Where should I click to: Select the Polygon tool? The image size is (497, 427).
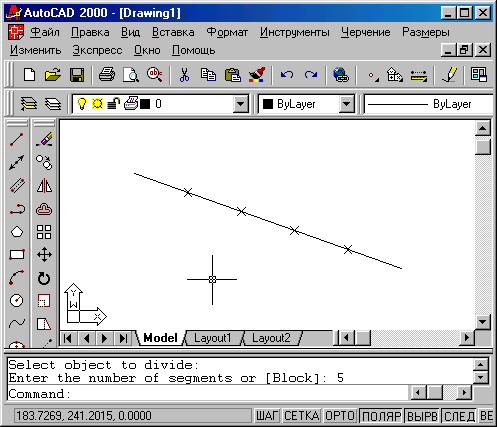pos(17,232)
